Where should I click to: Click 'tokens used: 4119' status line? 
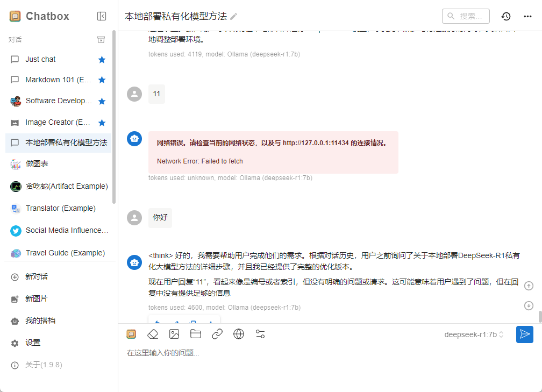click(224, 54)
